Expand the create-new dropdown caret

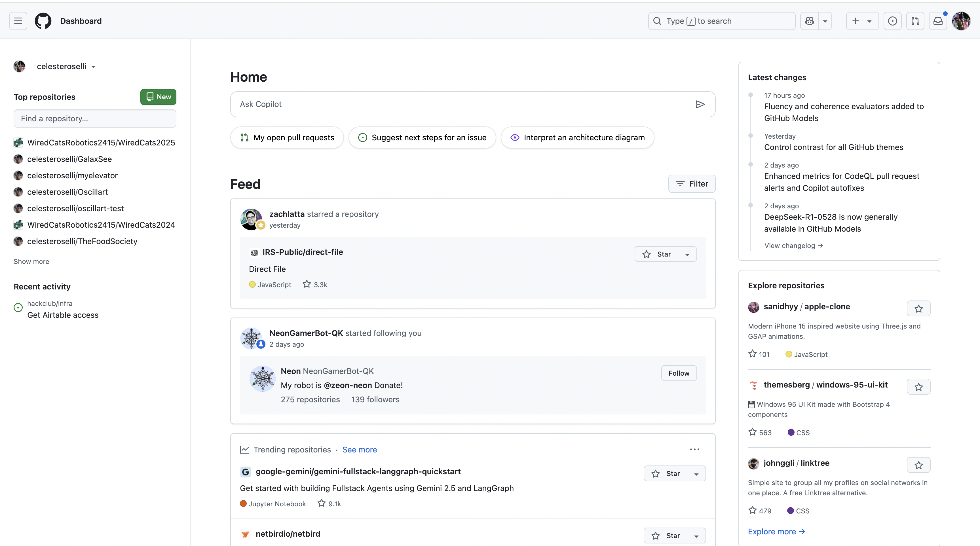pyautogui.click(x=870, y=21)
